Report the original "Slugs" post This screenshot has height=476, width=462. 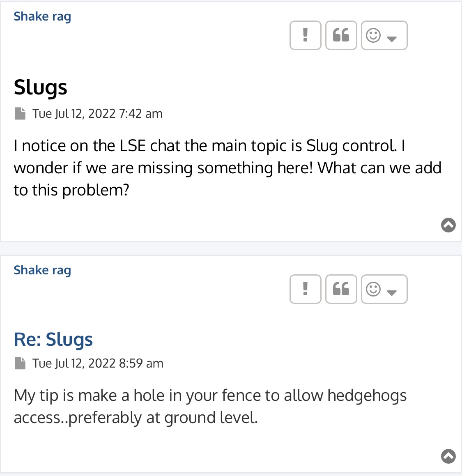[306, 35]
